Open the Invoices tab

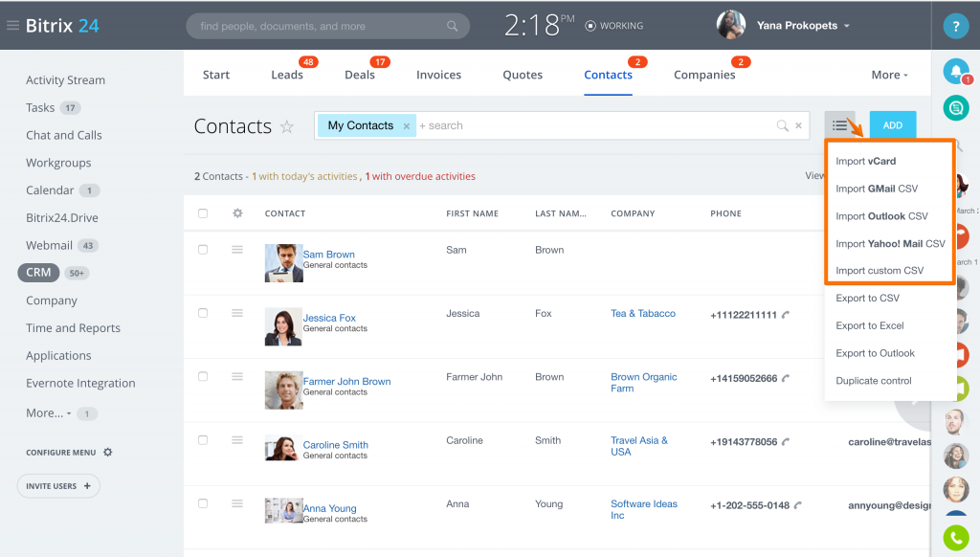[438, 75]
